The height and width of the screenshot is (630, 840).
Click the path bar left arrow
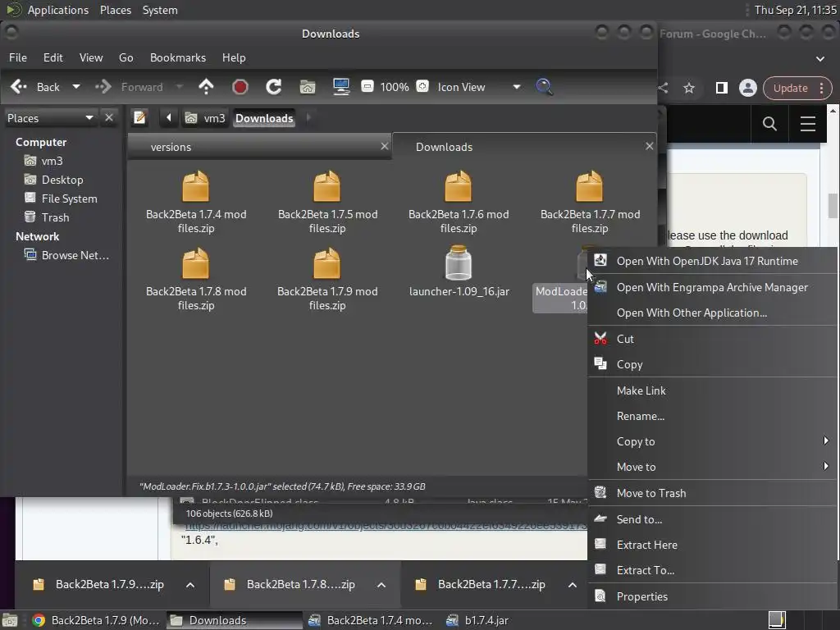tap(169, 117)
